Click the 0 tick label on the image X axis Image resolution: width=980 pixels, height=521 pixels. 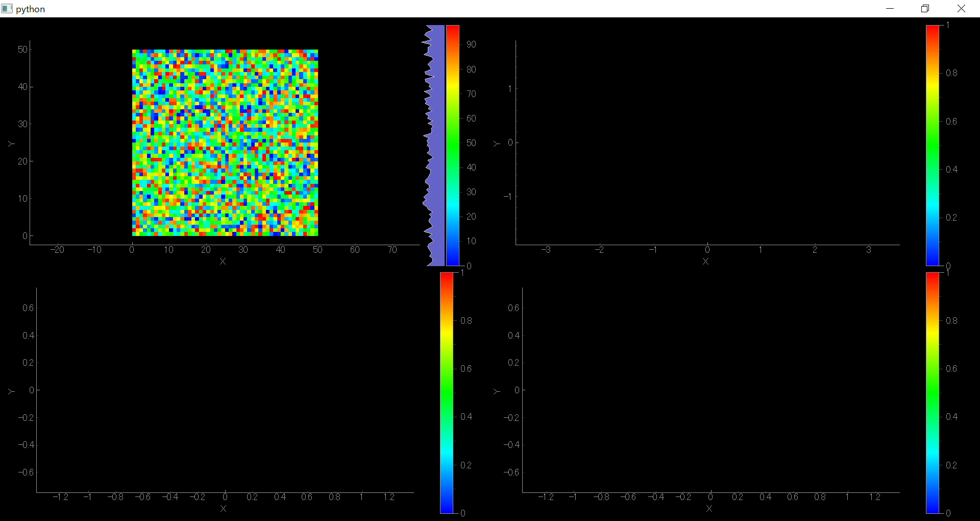(x=131, y=250)
